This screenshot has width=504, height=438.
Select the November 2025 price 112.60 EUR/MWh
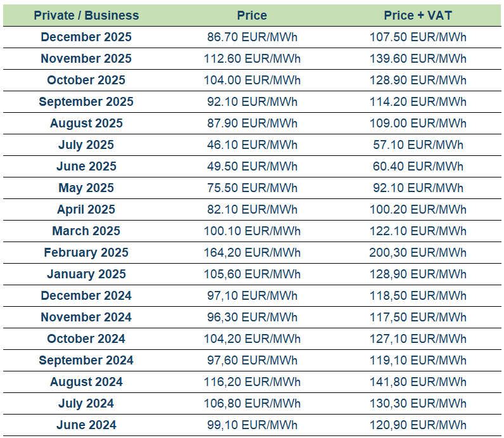[252, 58]
